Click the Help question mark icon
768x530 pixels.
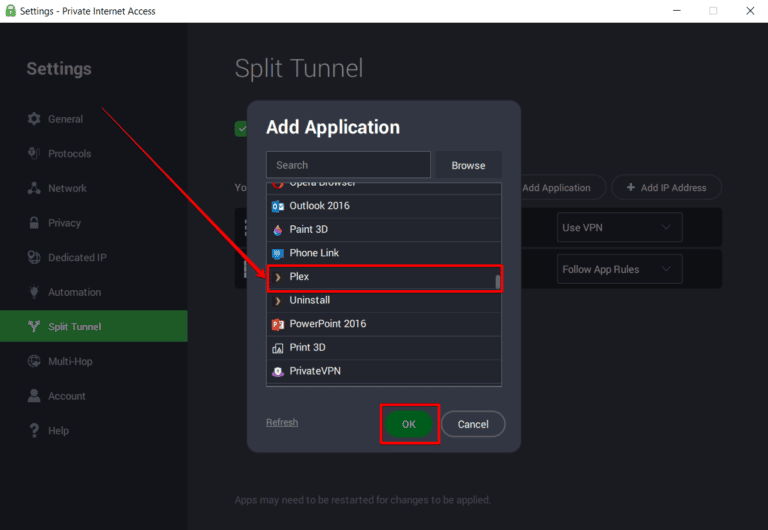tap(34, 431)
